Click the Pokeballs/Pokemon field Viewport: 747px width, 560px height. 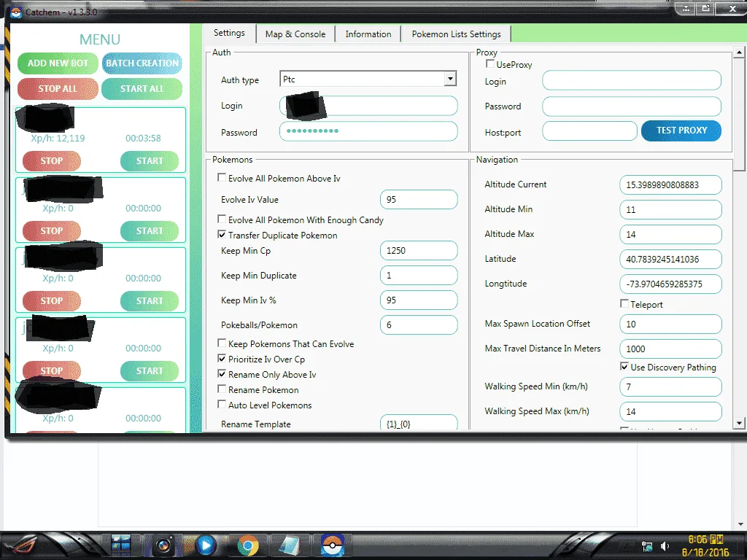tap(419, 324)
